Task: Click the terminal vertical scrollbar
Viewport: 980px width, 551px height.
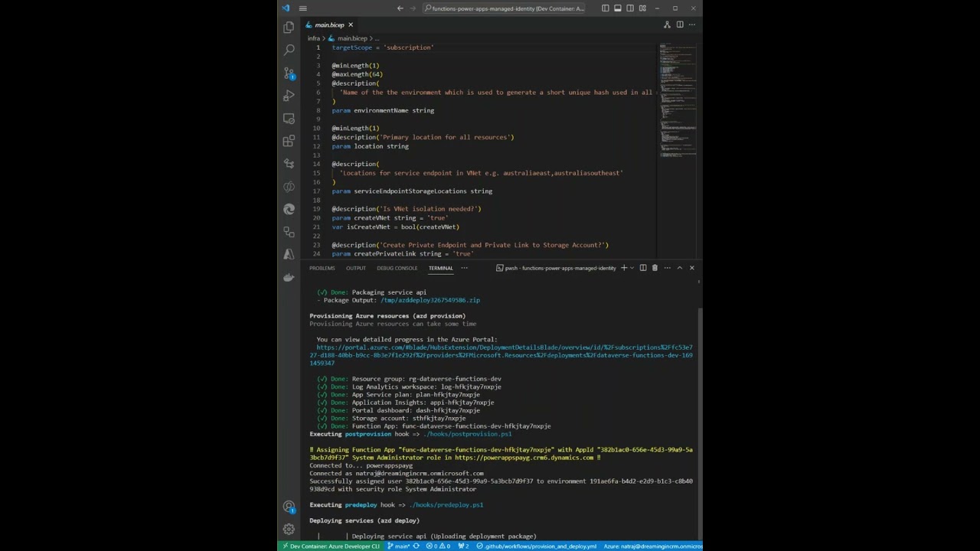Action: click(700, 425)
